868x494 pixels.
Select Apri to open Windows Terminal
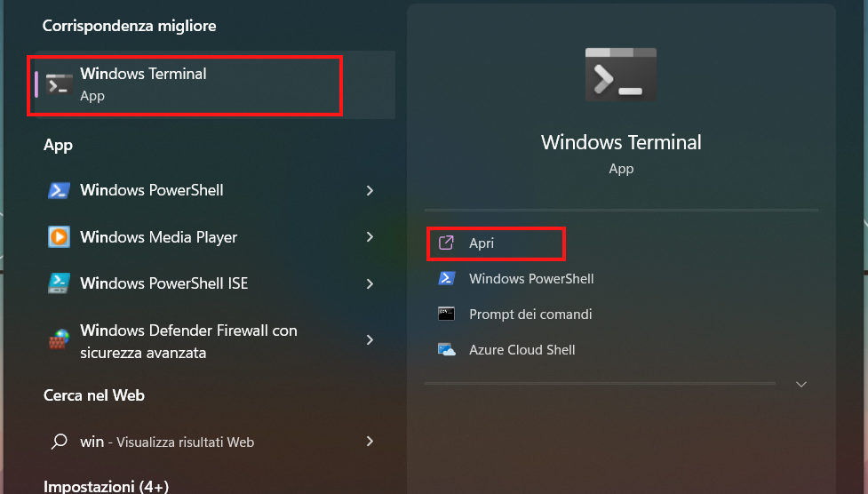[x=482, y=243]
